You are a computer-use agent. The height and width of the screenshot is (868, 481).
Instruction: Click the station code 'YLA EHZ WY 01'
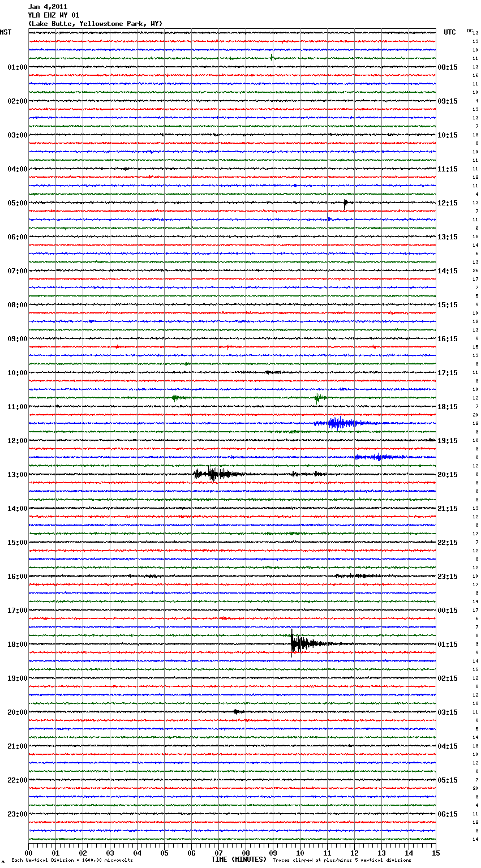54,15
